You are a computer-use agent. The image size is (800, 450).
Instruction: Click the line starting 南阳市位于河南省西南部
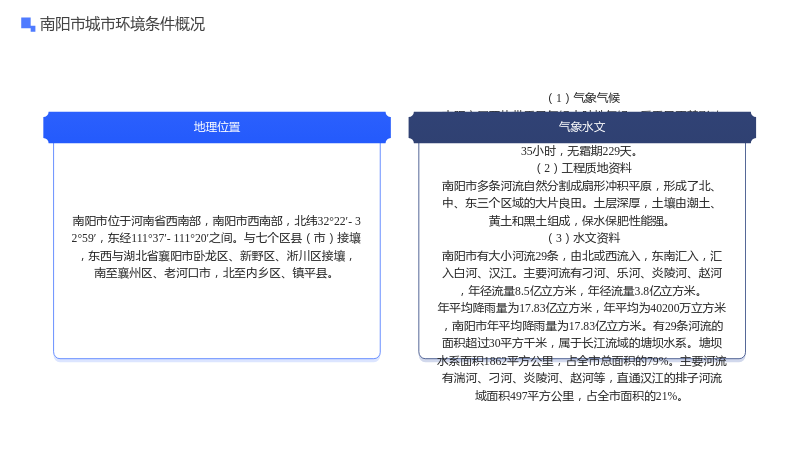click(x=217, y=221)
